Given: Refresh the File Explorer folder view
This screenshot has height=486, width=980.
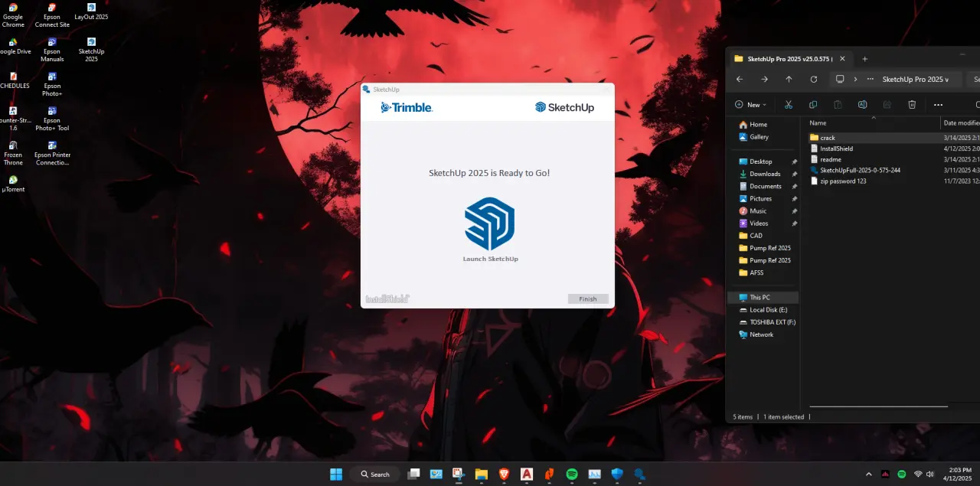Looking at the screenshot, I should 813,79.
